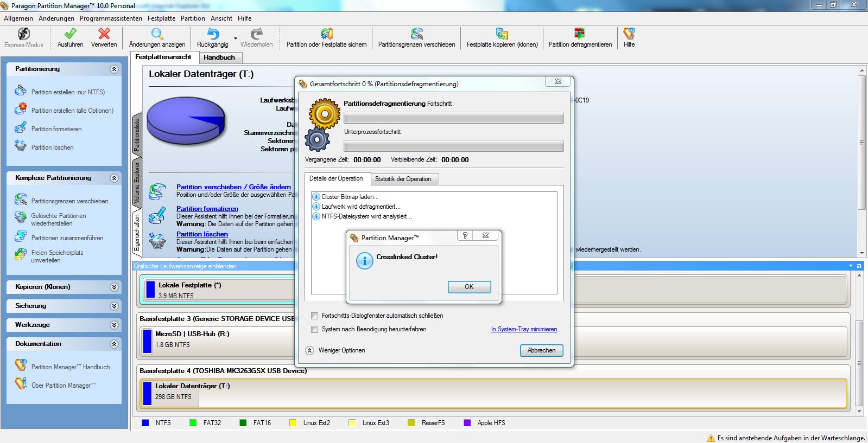Click the Eigenschaften vertical tab
The image size is (868, 443).
click(137, 233)
